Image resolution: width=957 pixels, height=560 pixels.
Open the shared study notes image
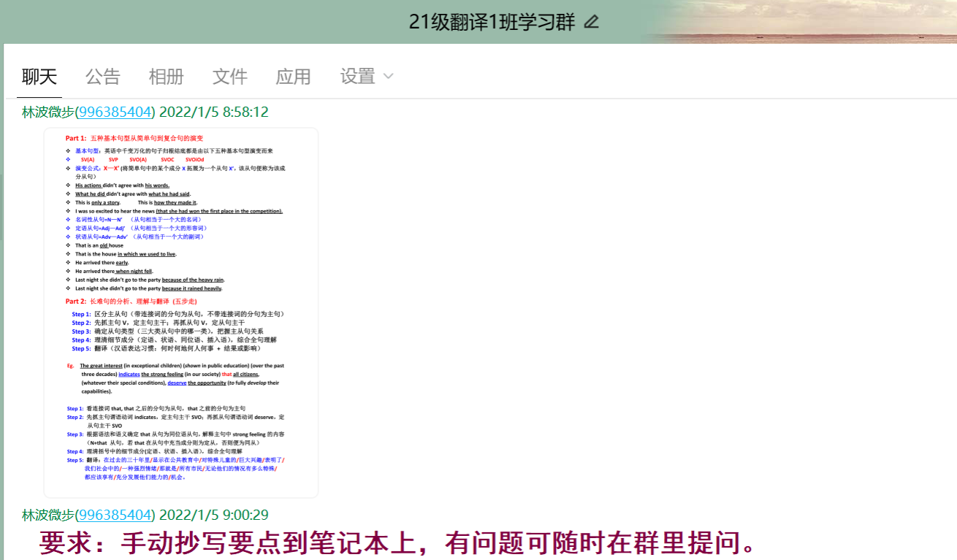click(180, 312)
